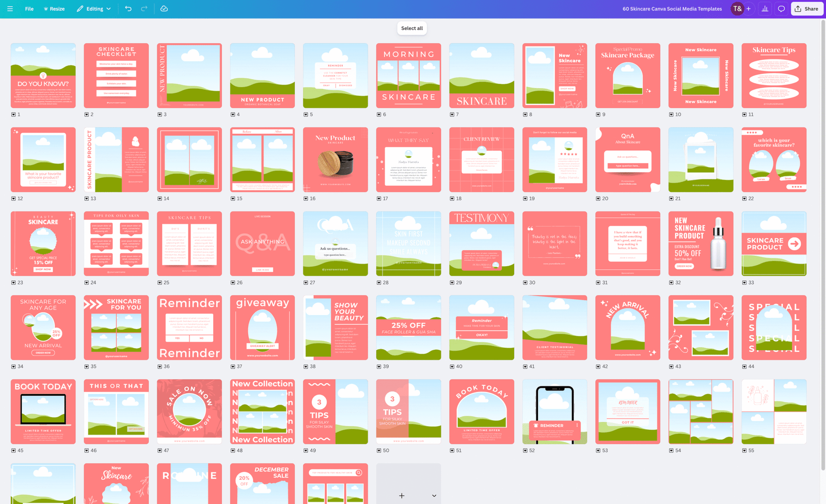Expand the Editing mode dropdown
Image resolution: width=826 pixels, height=504 pixels.
[94, 9]
